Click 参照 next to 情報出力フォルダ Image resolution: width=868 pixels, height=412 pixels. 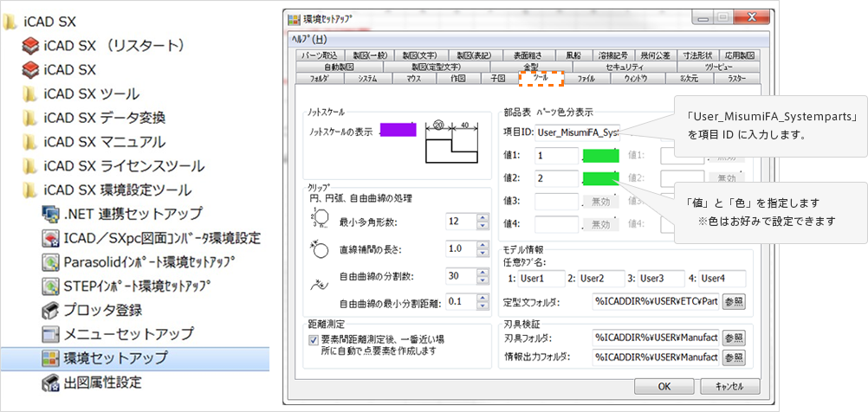[x=734, y=357]
